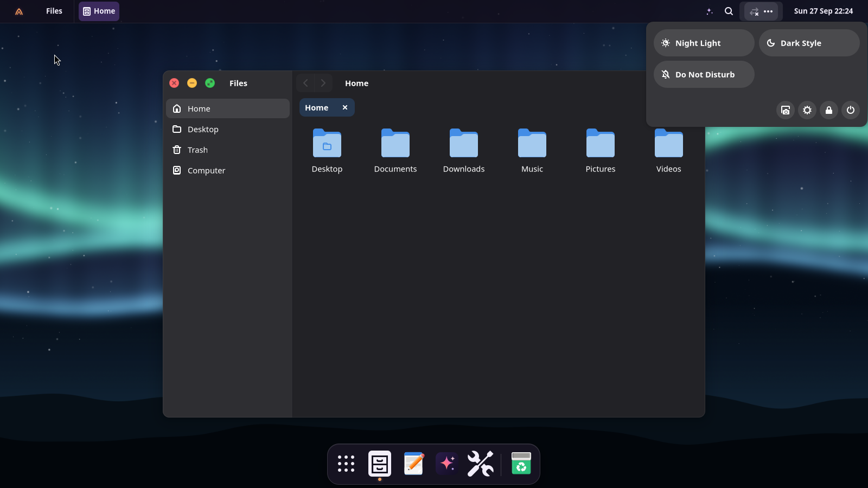Click the power off icon

coord(851,110)
